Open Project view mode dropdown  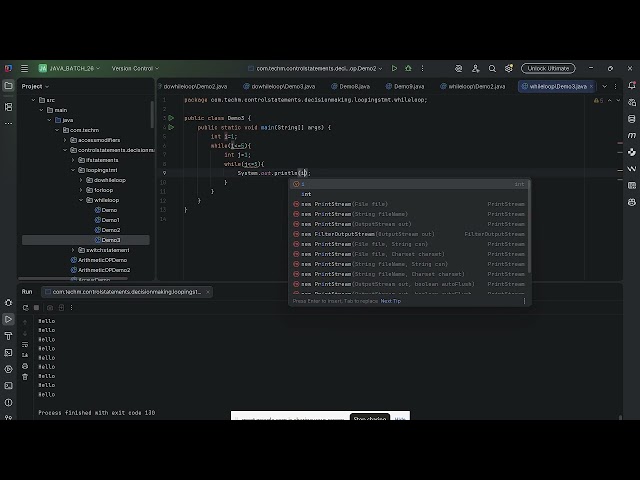click(x=35, y=87)
